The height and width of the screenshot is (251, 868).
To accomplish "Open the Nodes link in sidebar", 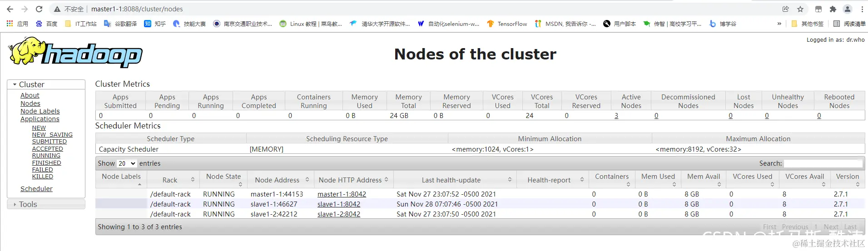I will (30, 103).
